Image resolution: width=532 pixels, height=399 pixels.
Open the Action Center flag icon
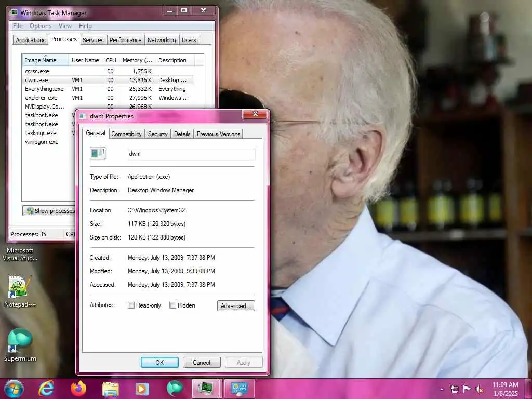467,389
